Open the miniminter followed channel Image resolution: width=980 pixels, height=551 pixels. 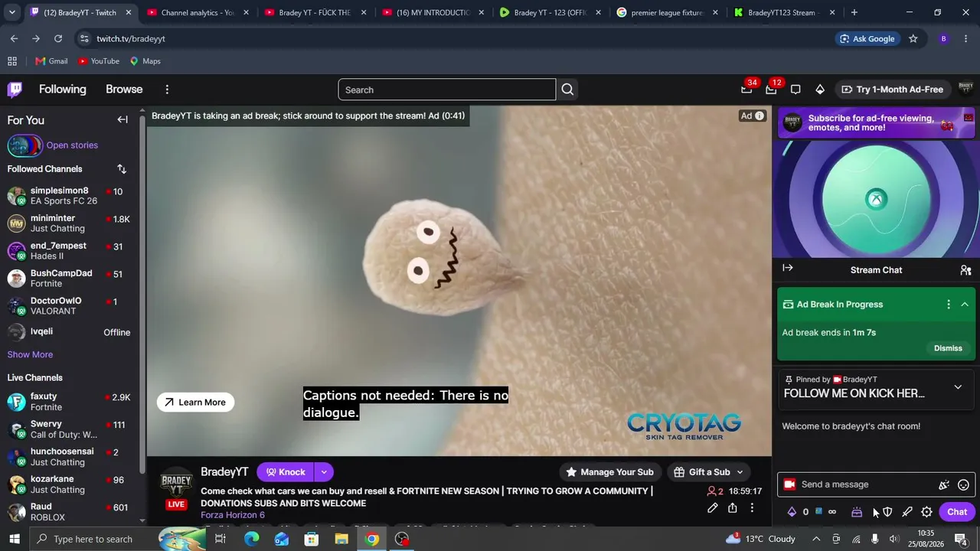click(70, 223)
